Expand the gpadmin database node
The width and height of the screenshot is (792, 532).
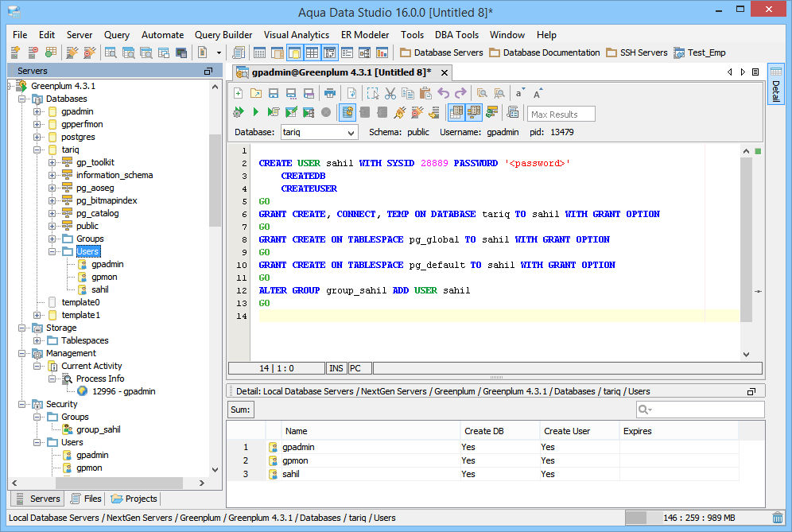click(x=37, y=111)
